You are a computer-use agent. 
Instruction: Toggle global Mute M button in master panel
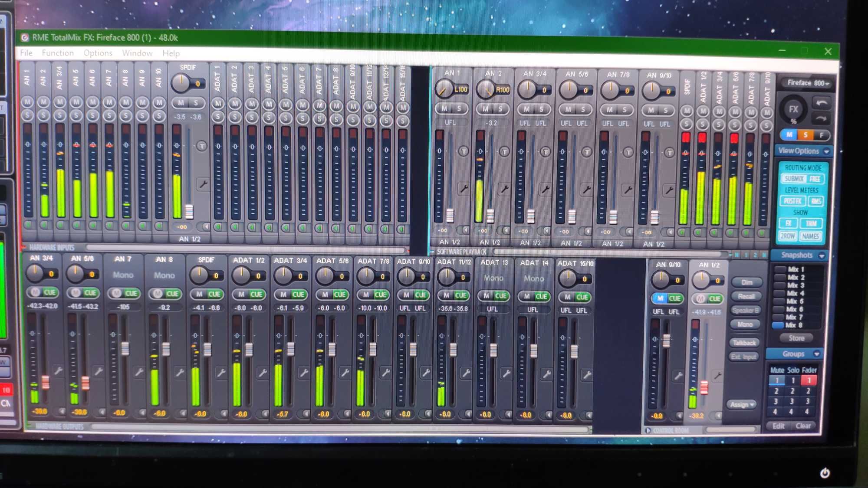point(789,134)
